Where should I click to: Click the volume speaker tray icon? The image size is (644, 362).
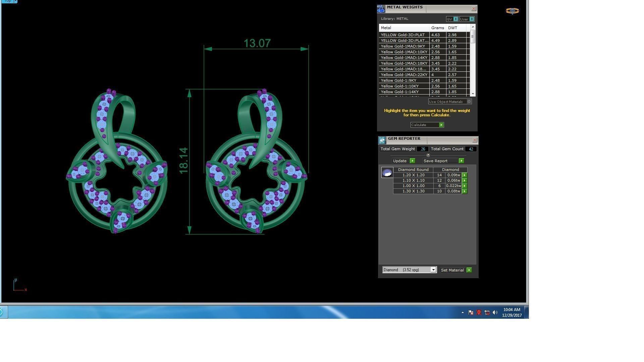click(495, 312)
